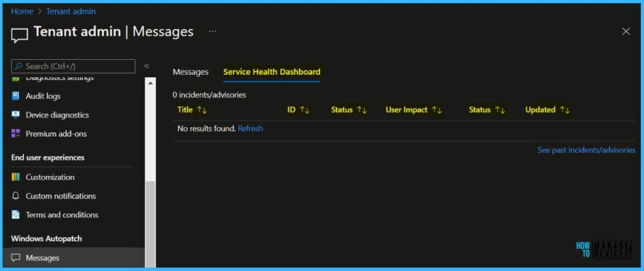Sort the table by User Impact

tap(414, 109)
